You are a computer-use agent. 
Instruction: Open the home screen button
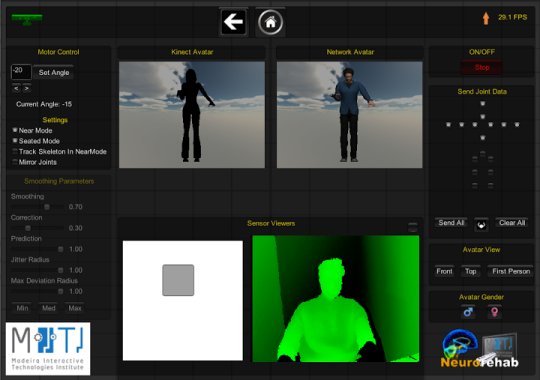tap(270, 22)
